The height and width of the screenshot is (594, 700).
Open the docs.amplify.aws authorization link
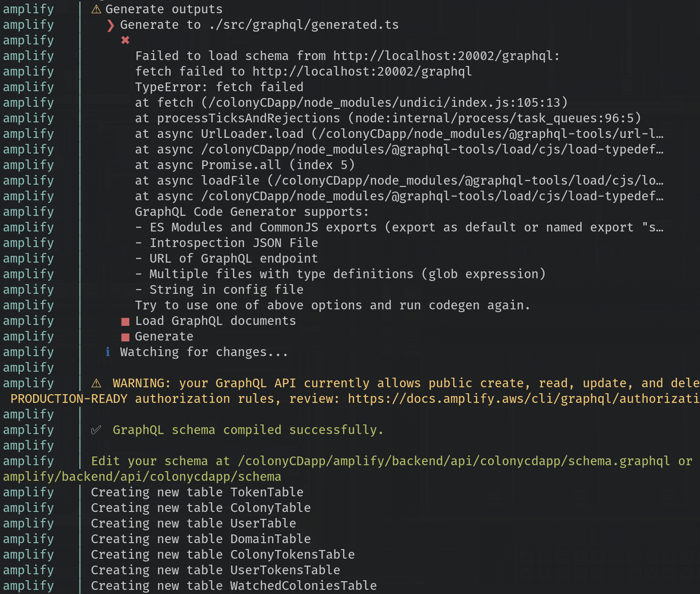coord(524,399)
